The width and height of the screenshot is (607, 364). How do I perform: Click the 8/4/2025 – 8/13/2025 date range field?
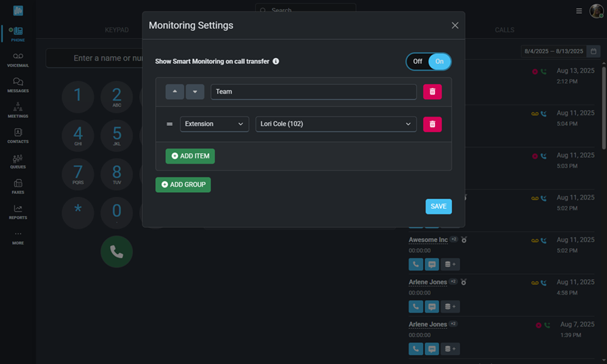554,51
